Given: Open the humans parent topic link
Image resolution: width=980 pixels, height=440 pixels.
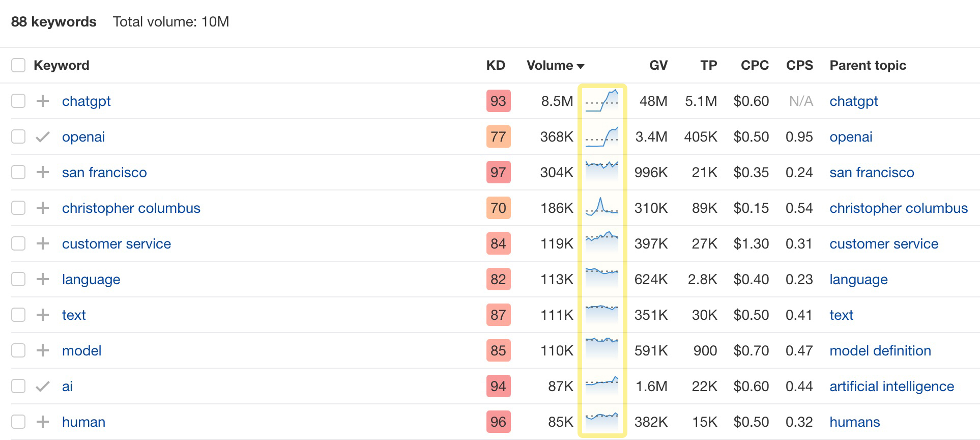Looking at the screenshot, I should point(855,422).
